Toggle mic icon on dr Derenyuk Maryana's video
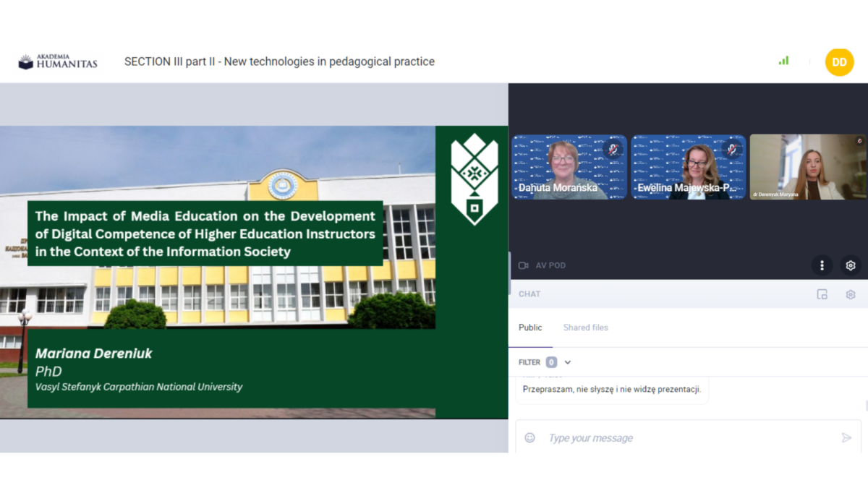The height and width of the screenshot is (488, 868). click(859, 141)
